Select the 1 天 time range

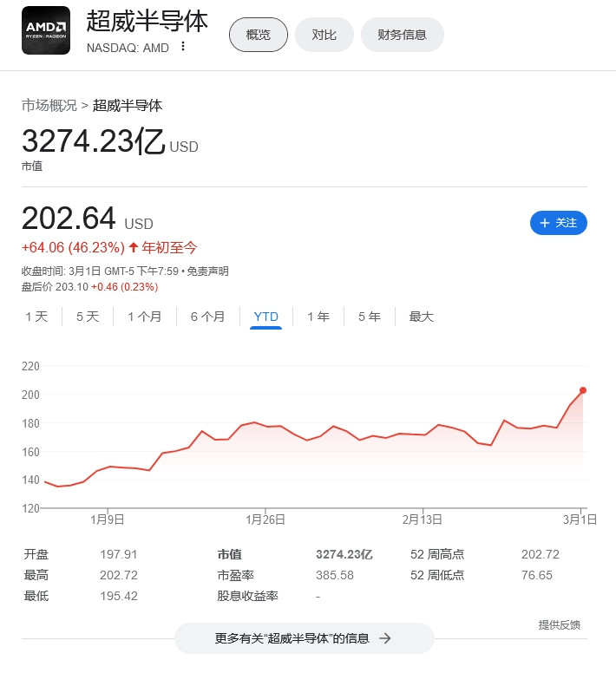pos(36,317)
